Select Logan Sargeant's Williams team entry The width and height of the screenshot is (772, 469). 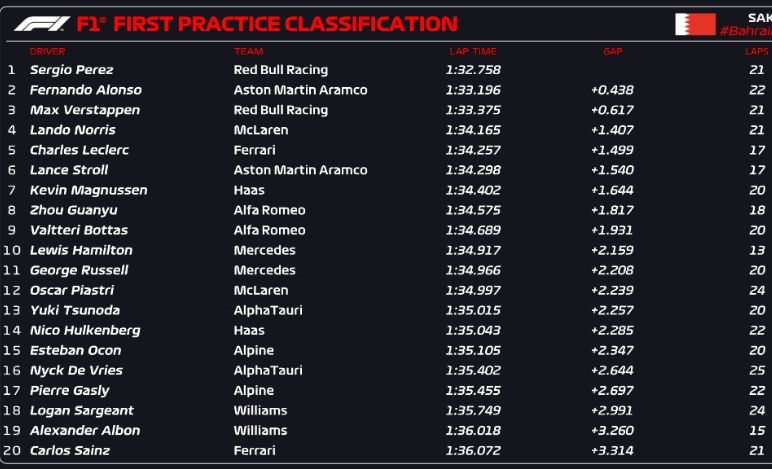pos(260,410)
